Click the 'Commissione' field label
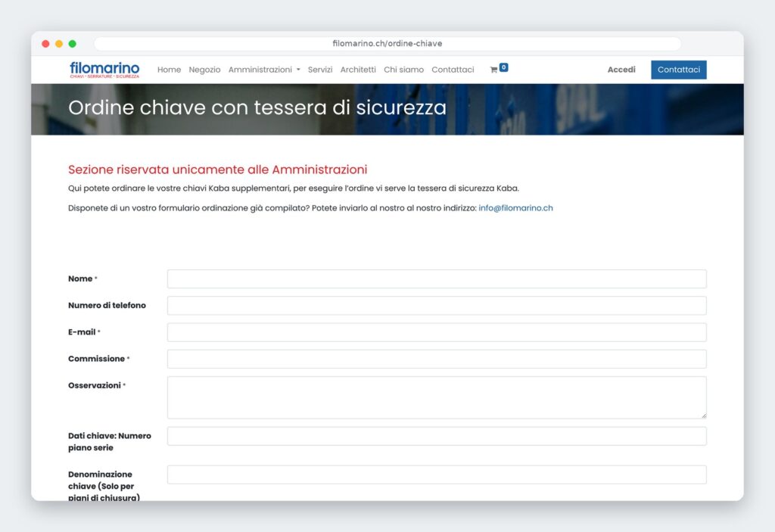This screenshot has height=532, width=775. (96, 359)
